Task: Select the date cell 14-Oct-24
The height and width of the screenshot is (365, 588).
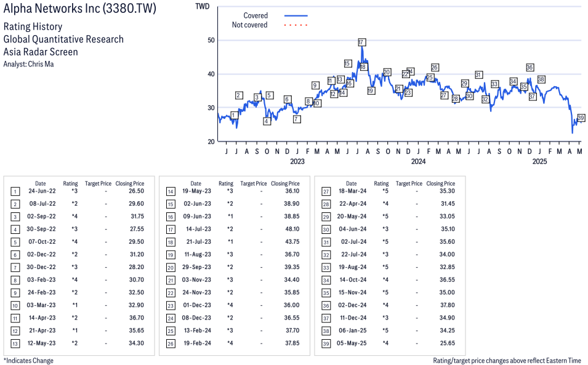Action: pyautogui.click(x=353, y=280)
